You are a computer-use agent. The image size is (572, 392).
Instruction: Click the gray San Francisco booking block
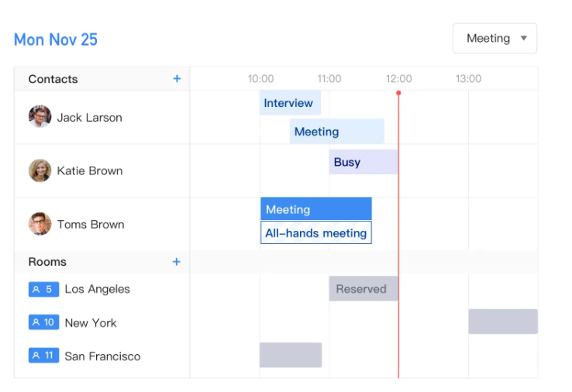(290, 355)
